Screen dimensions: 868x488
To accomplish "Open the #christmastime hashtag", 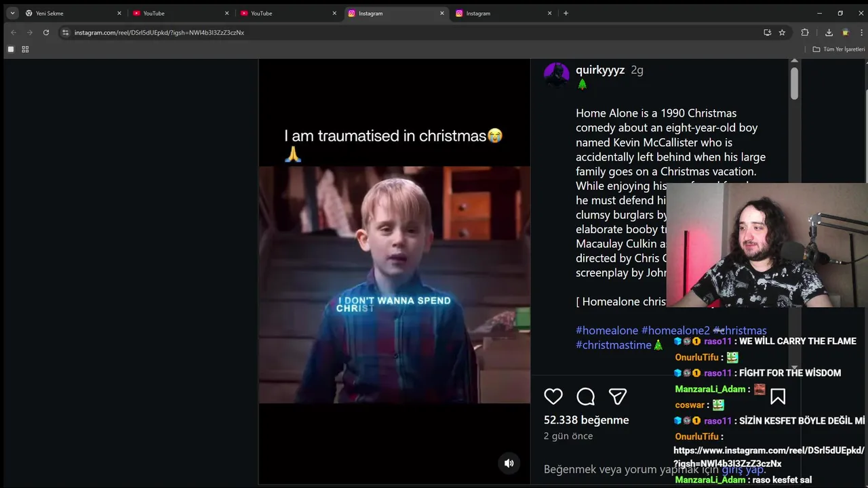I will [614, 345].
